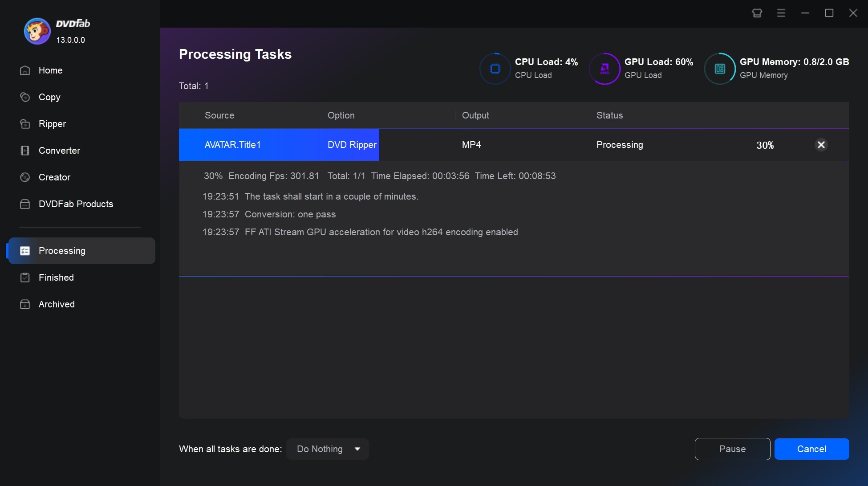Click the Cancel button
The height and width of the screenshot is (486, 868).
pos(812,449)
